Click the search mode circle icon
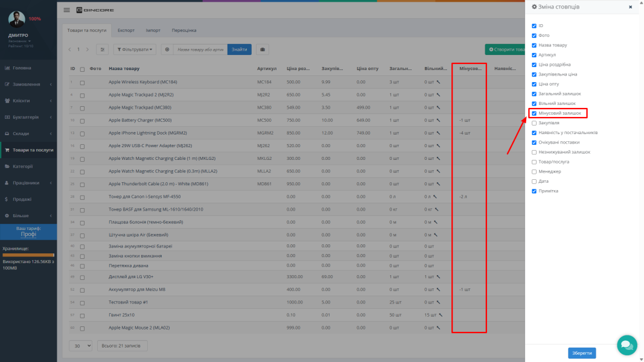The height and width of the screenshot is (362, 644). (167, 49)
